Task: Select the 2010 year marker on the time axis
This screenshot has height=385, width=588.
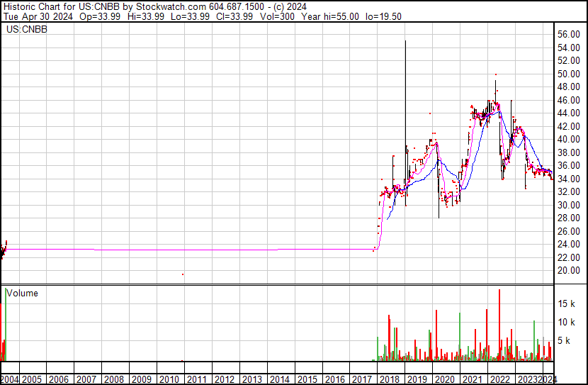Action: pos(169,379)
